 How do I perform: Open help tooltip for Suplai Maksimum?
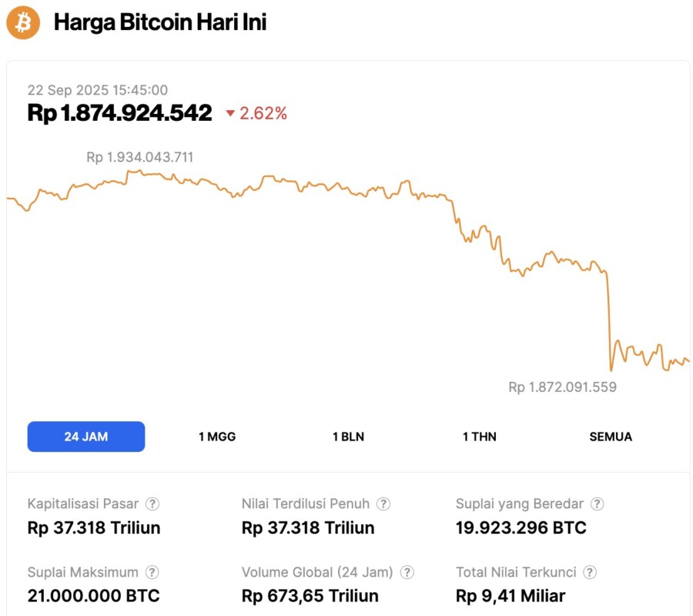(x=152, y=572)
